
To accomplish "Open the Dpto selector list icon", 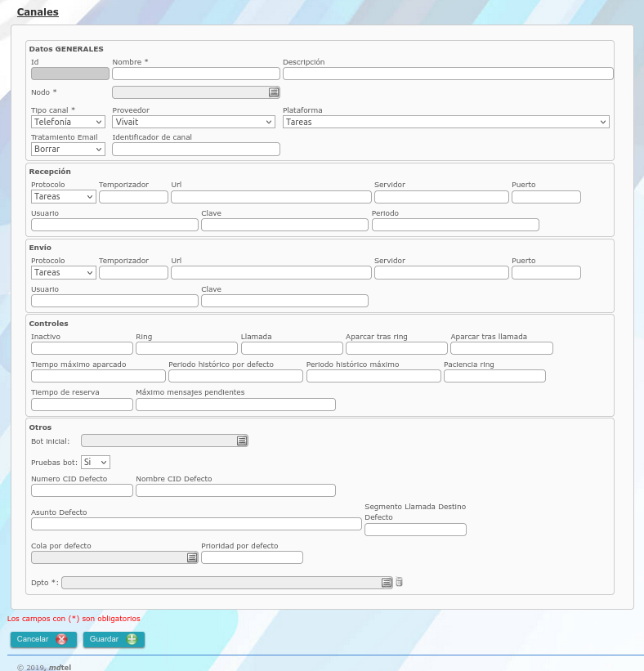I will (387, 583).
